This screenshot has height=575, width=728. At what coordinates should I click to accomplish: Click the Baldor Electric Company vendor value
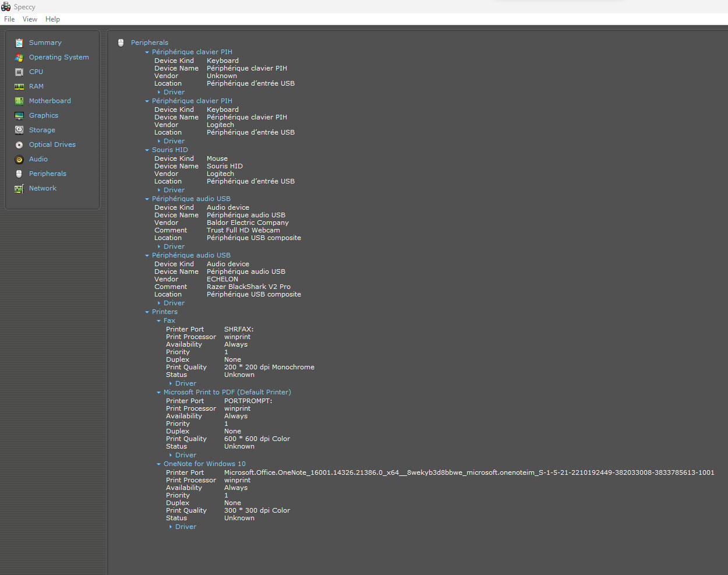click(248, 223)
